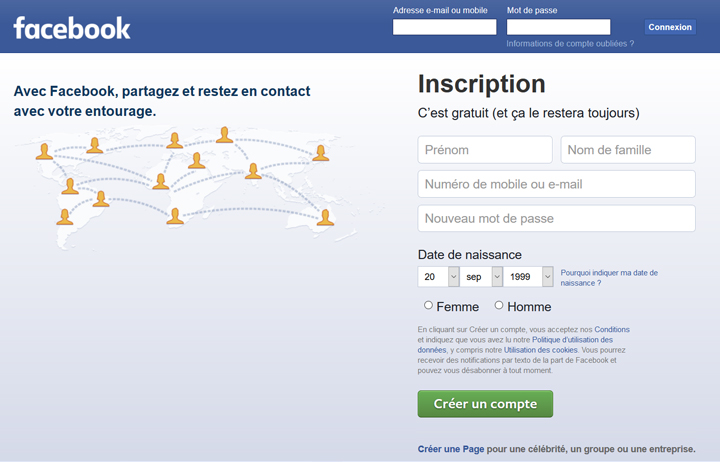The image size is (720, 462).
Task: Click into the Prénom field
Action: click(485, 150)
